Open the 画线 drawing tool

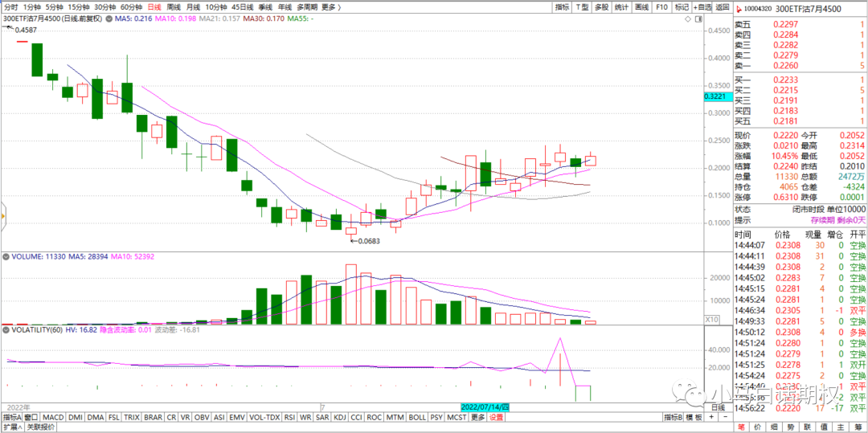pos(641,6)
